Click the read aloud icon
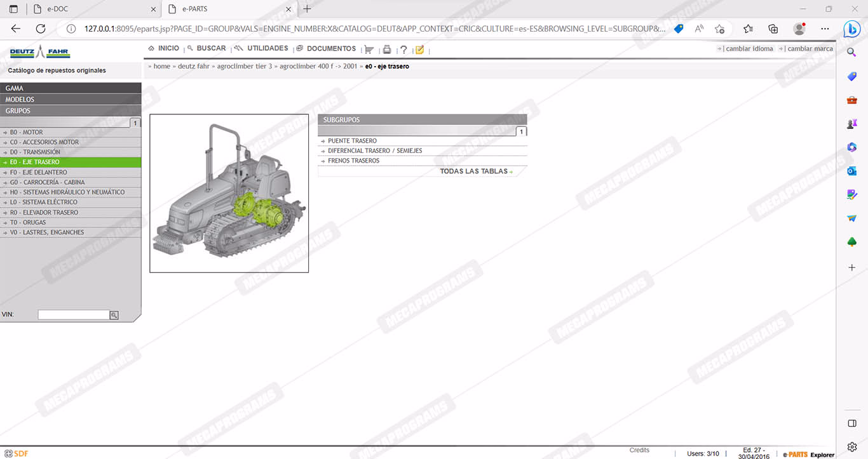Screen dimensions: 868x459 pyautogui.click(x=699, y=29)
